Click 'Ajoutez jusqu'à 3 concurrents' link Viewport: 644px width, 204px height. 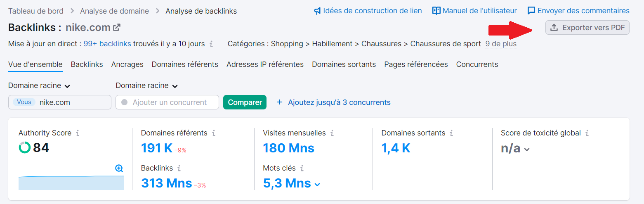(339, 102)
